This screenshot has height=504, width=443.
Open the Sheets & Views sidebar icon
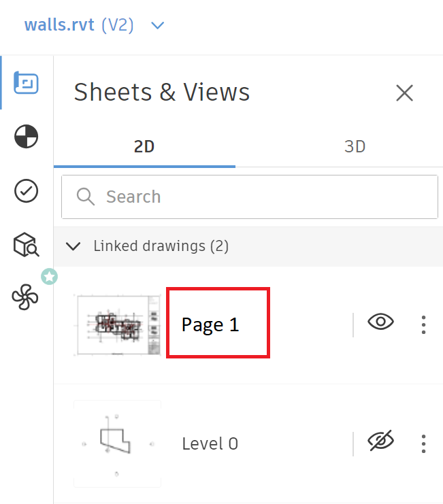tap(26, 84)
